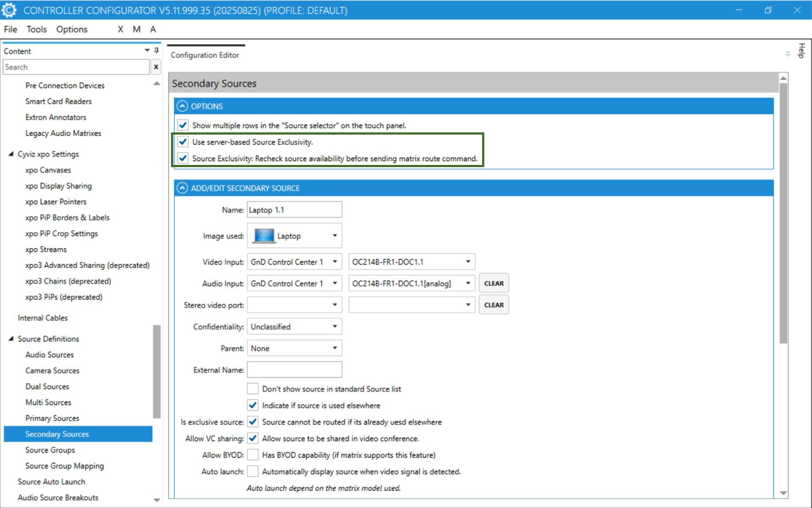Click the Laptop image thumbnail icon
The width and height of the screenshot is (812, 508).
pos(264,236)
